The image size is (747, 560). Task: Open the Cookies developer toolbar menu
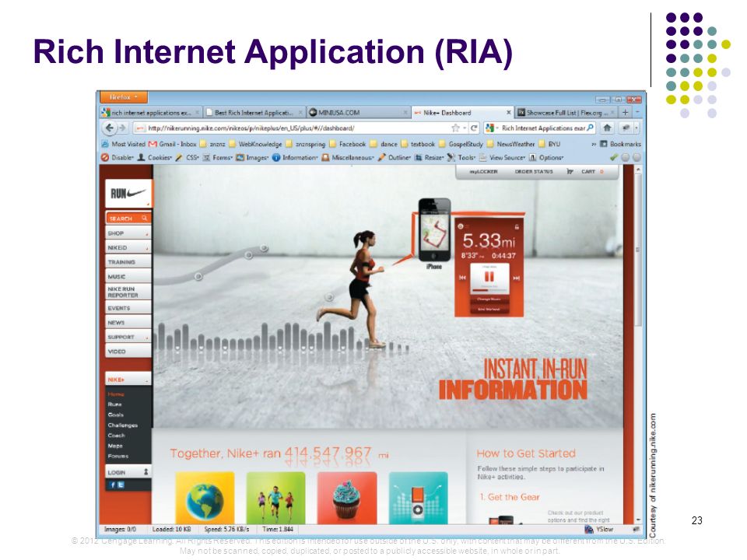[154, 158]
